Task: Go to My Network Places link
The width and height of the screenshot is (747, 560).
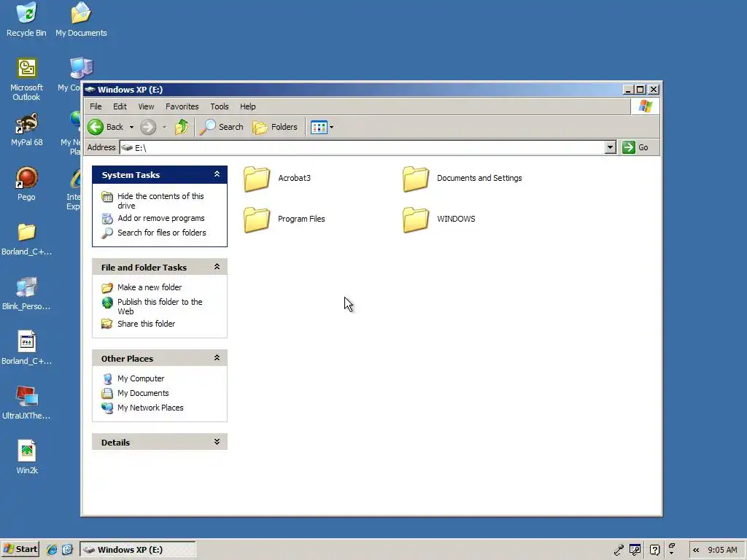Action: click(x=150, y=408)
